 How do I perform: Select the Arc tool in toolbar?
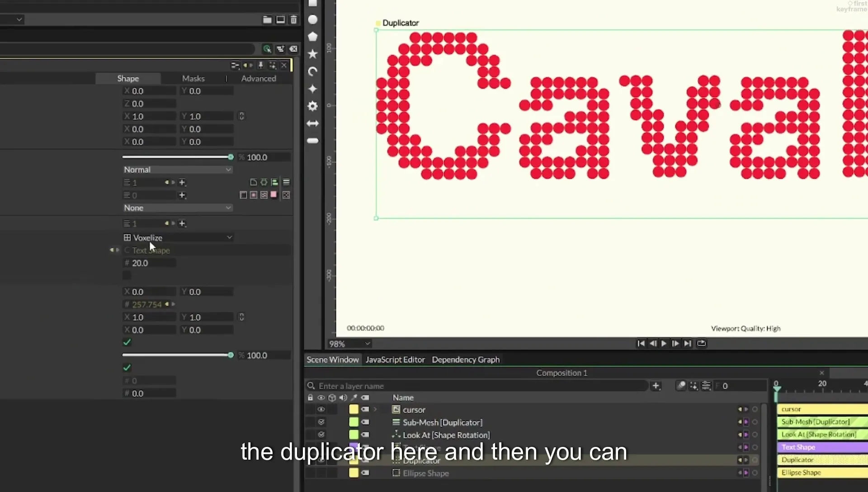pyautogui.click(x=312, y=71)
